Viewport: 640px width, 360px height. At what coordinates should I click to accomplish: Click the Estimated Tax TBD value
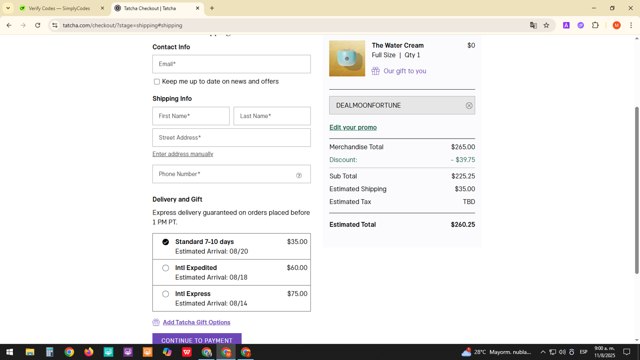tap(469, 202)
